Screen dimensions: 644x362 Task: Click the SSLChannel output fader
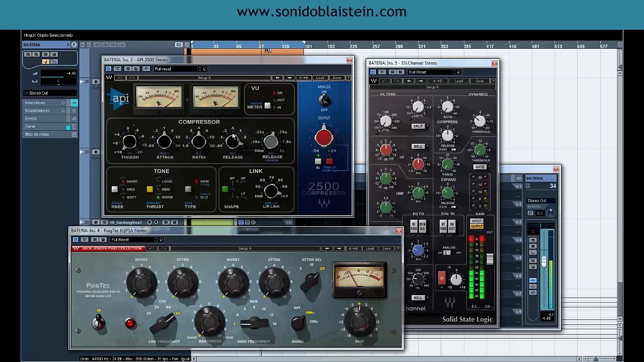[x=490, y=258]
